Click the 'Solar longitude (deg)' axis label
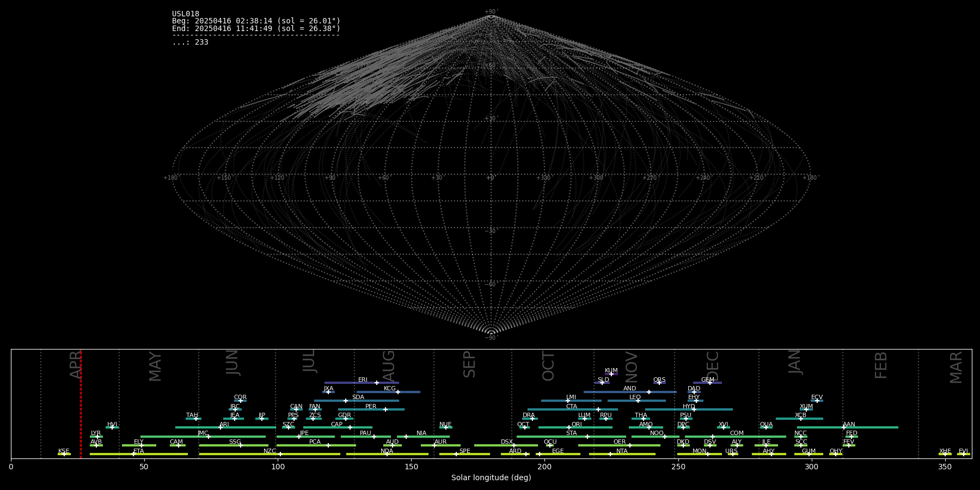980x490 pixels. tap(491, 477)
